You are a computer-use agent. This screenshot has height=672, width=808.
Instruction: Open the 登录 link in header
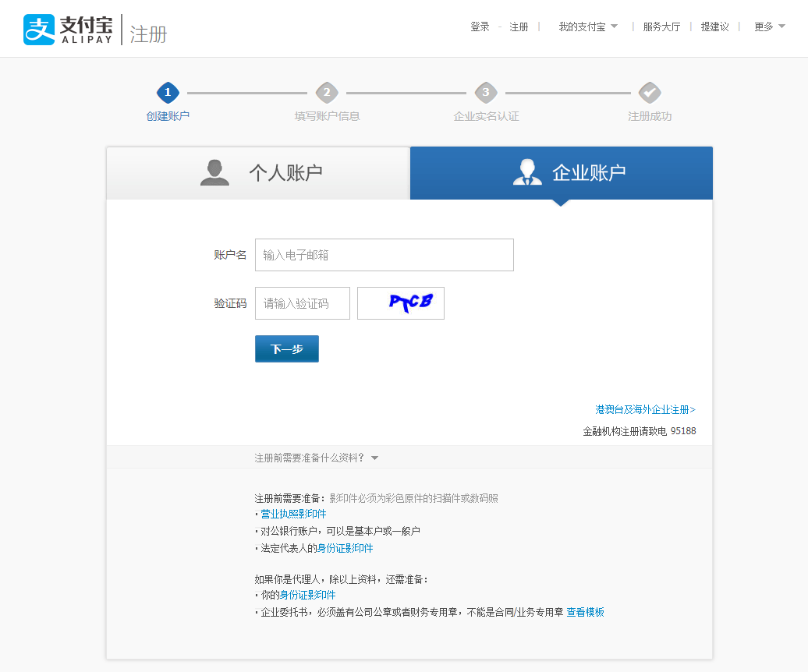click(x=480, y=27)
